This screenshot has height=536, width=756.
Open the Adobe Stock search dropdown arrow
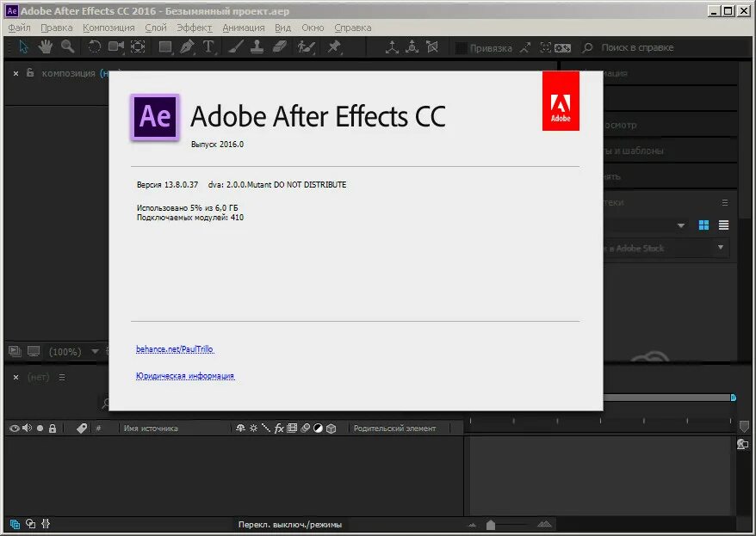click(x=721, y=248)
